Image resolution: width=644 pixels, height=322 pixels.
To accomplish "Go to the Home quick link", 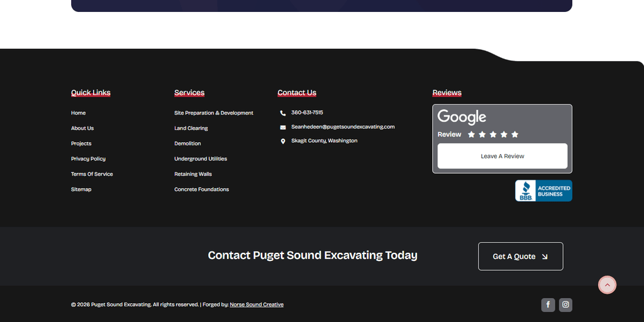I will click(78, 113).
